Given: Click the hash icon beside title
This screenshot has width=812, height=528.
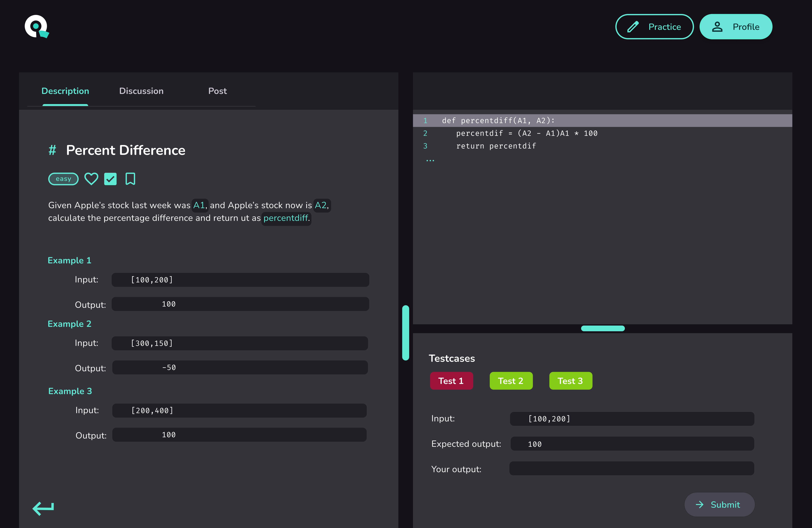Looking at the screenshot, I should (x=52, y=150).
